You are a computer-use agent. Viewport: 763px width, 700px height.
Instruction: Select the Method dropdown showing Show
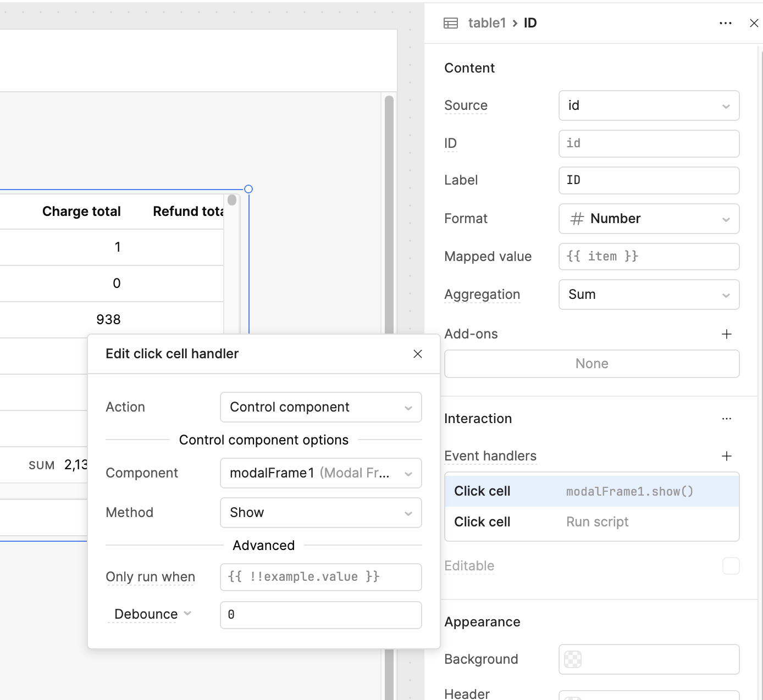pos(320,513)
